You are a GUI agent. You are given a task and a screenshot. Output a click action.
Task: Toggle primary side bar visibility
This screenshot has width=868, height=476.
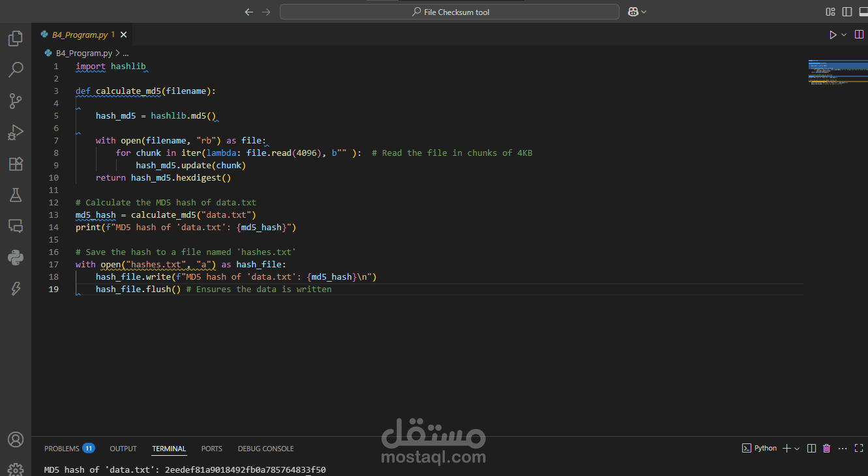click(847, 12)
